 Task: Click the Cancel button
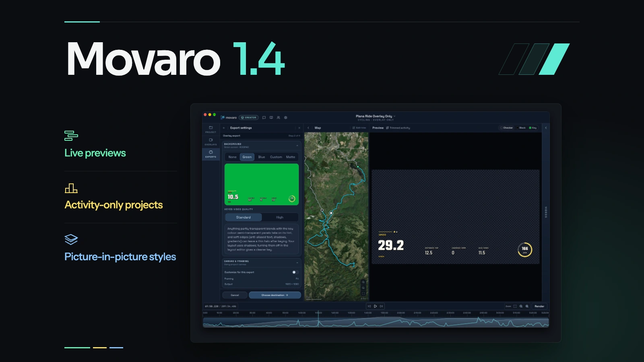tap(235, 295)
